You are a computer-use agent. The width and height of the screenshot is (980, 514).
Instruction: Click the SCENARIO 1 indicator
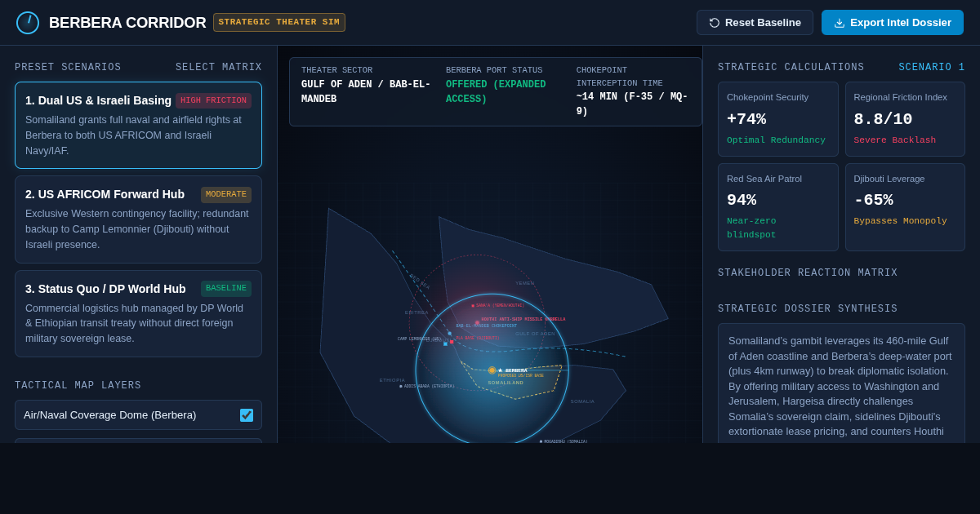click(x=932, y=68)
